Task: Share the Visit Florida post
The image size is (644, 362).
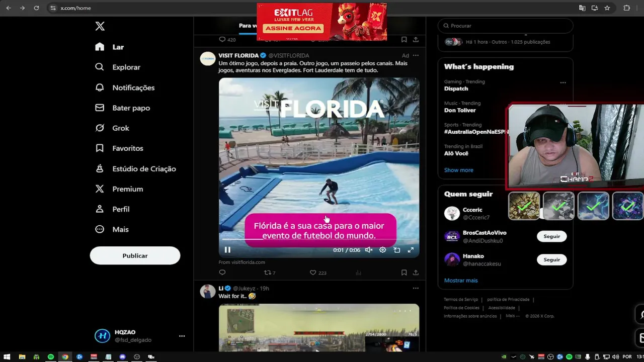Action: (416, 273)
